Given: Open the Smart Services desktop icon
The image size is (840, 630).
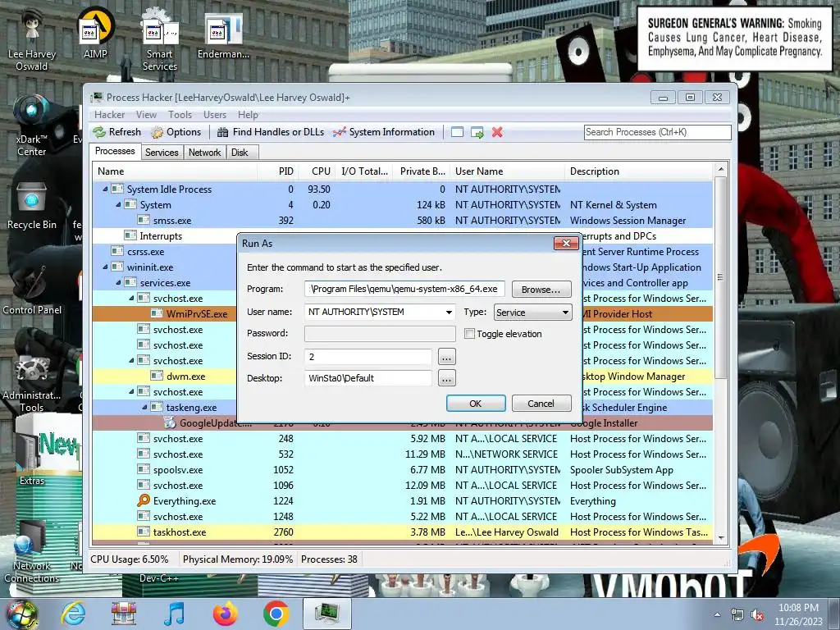Looking at the screenshot, I should (x=160, y=40).
